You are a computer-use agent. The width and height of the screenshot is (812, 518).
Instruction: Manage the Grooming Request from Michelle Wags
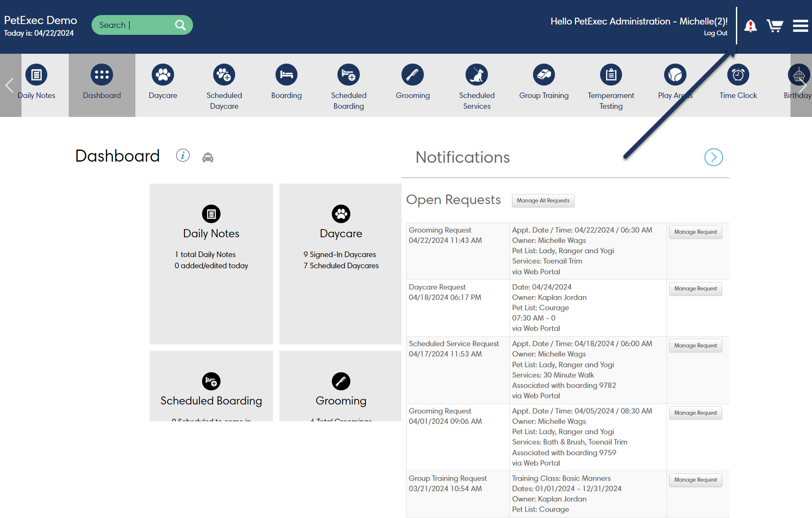pos(695,232)
